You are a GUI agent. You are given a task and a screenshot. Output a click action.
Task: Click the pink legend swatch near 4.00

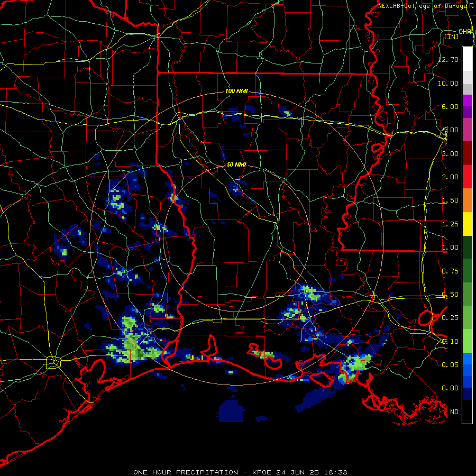(467, 130)
